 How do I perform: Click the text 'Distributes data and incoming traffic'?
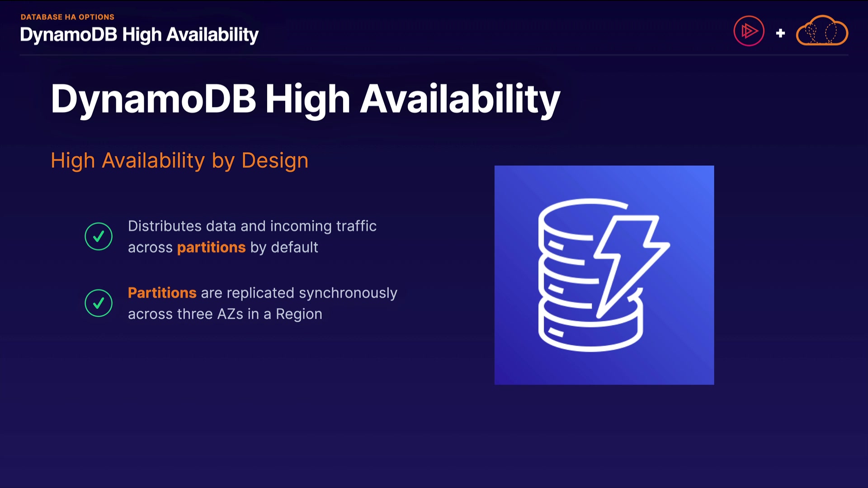[x=252, y=226]
